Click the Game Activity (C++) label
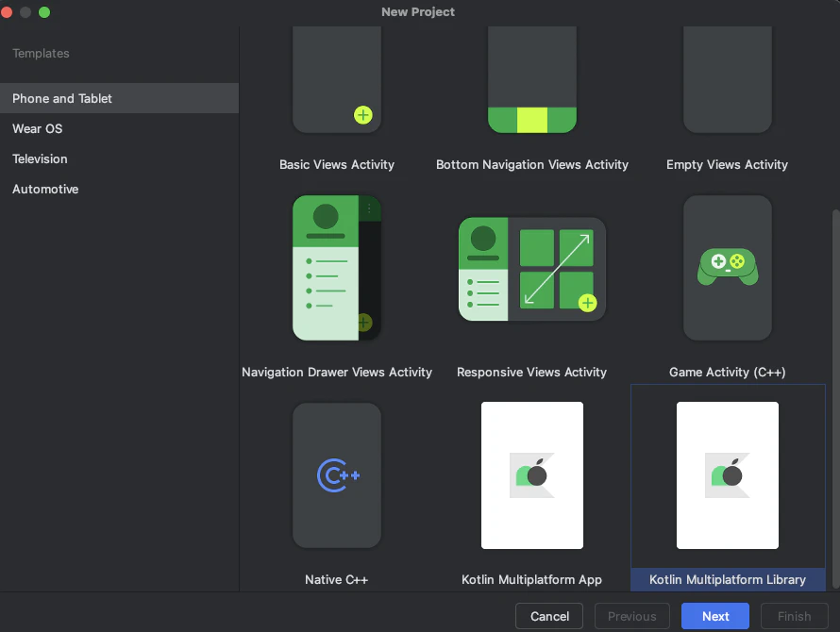 click(x=727, y=372)
